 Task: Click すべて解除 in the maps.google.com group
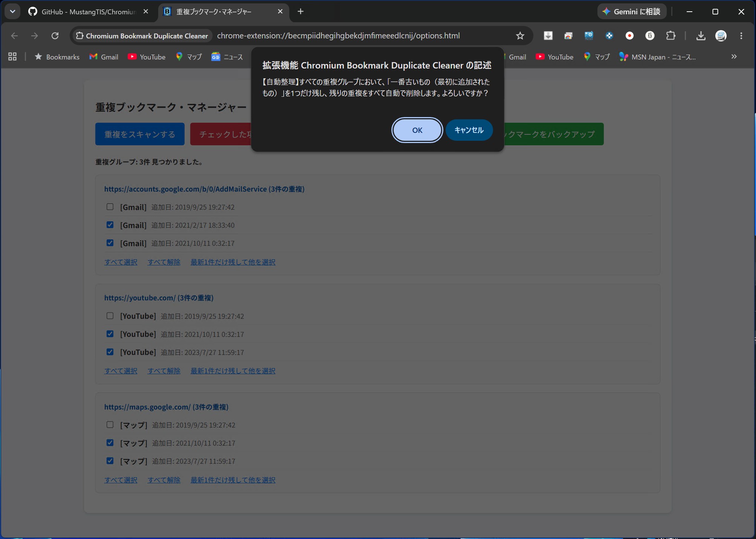click(x=164, y=480)
